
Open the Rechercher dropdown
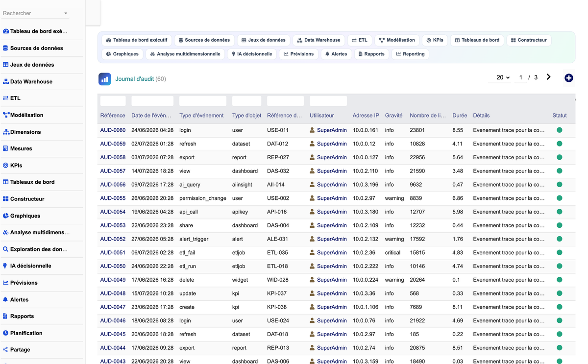pos(35,13)
